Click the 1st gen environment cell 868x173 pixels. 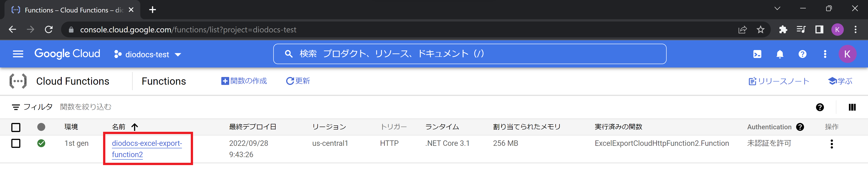[x=76, y=143]
